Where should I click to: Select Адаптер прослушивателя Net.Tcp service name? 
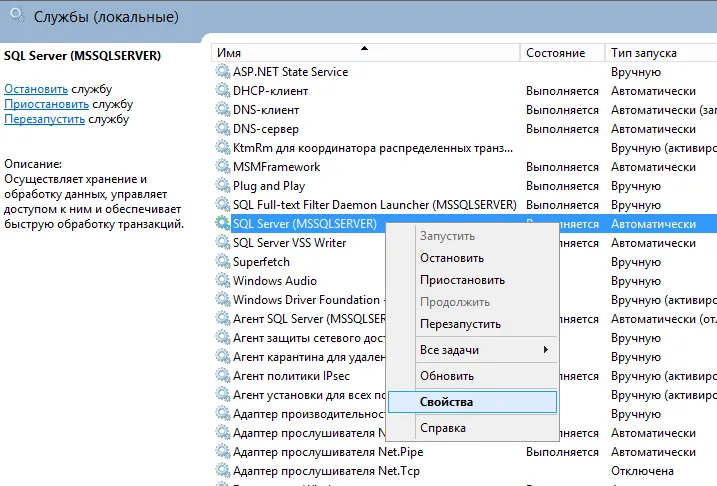tap(326, 471)
